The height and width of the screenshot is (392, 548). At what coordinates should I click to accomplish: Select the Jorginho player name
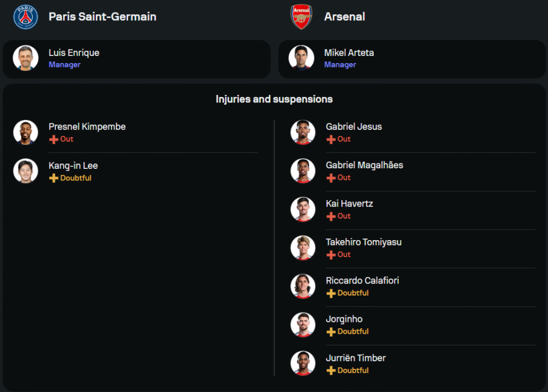pyautogui.click(x=344, y=319)
